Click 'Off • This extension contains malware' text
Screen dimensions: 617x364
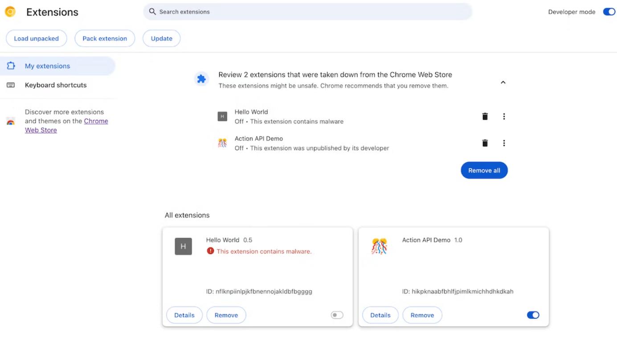[x=289, y=121]
